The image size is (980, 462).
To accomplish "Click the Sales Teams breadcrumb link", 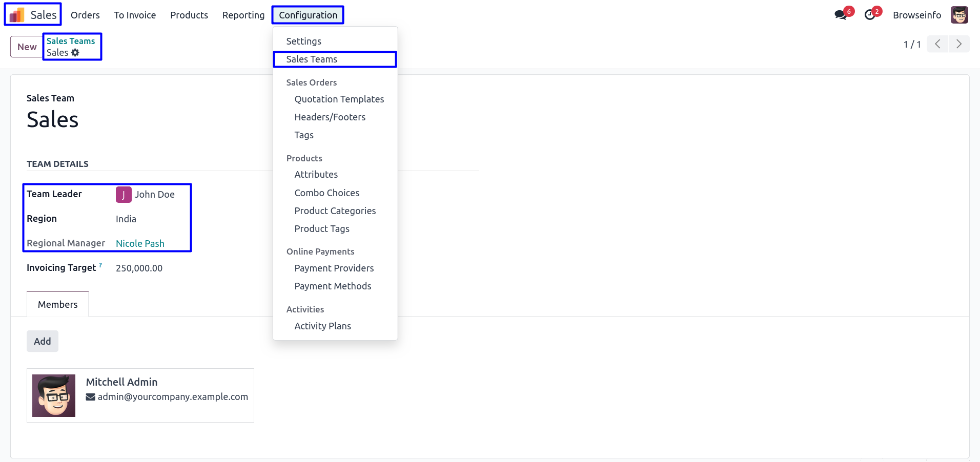I will (71, 41).
